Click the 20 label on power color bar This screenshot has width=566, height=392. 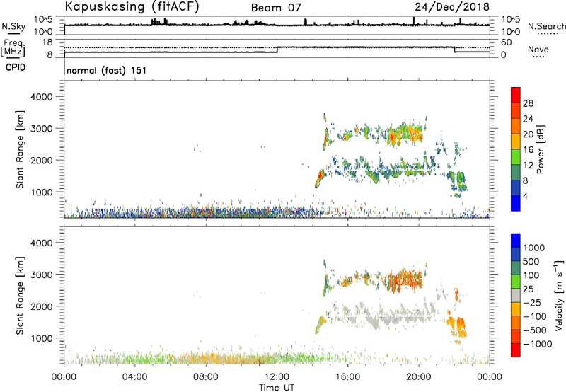[528, 134]
